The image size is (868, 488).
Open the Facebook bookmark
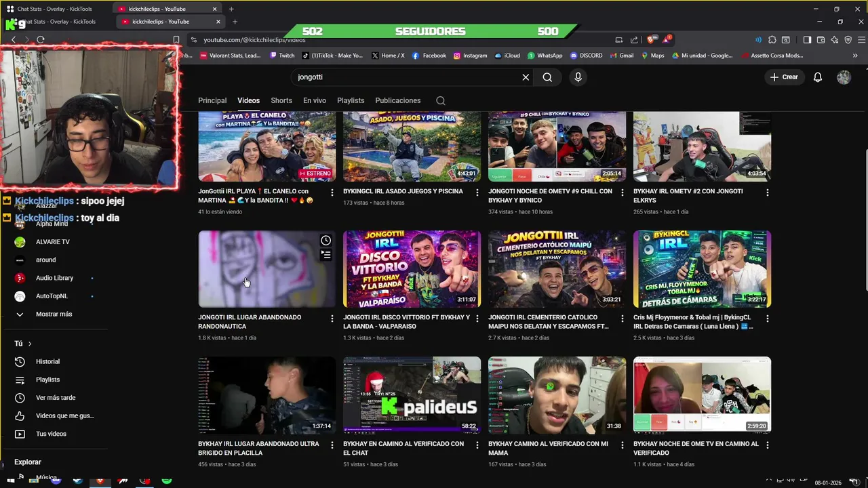429,56
